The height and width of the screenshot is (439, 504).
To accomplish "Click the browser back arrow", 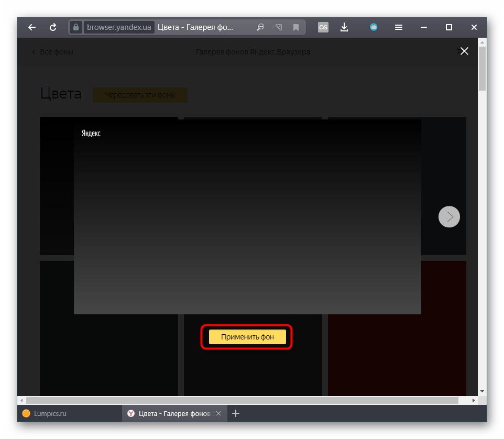I will tap(32, 27).
